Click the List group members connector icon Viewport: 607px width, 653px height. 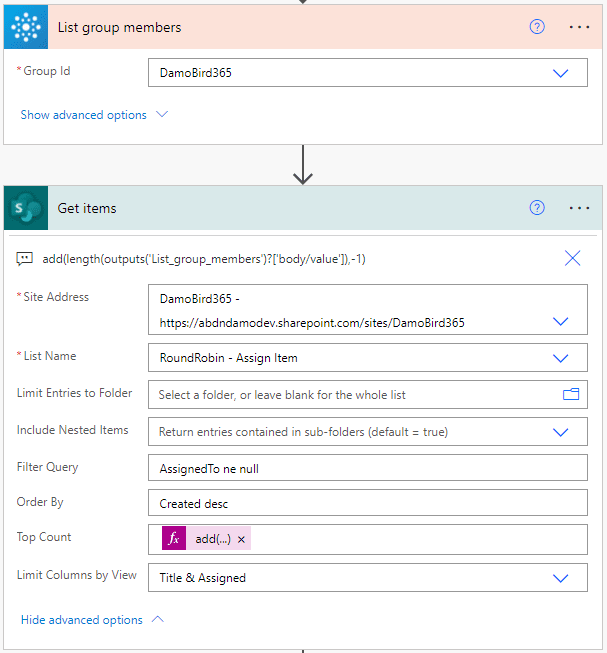click(26, 27)
